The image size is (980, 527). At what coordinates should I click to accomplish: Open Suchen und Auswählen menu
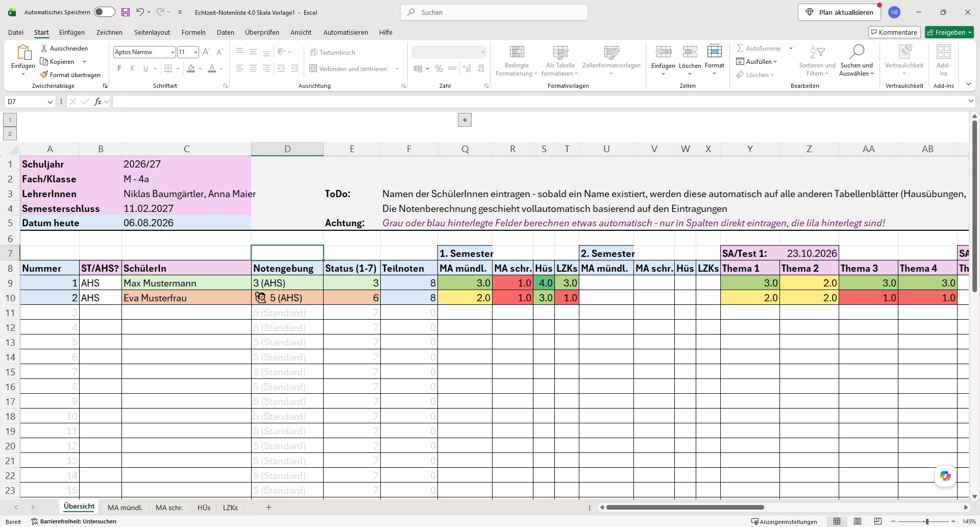[x=856, y=61]
